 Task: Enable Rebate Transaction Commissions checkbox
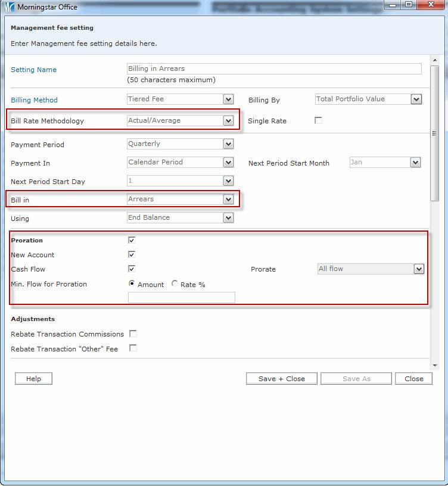click(133, 334)
